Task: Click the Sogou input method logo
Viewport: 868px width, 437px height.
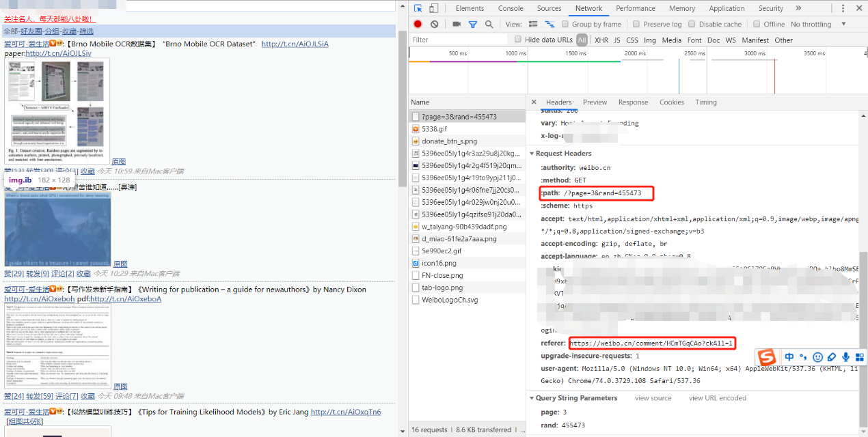Action: click(768, 357)
